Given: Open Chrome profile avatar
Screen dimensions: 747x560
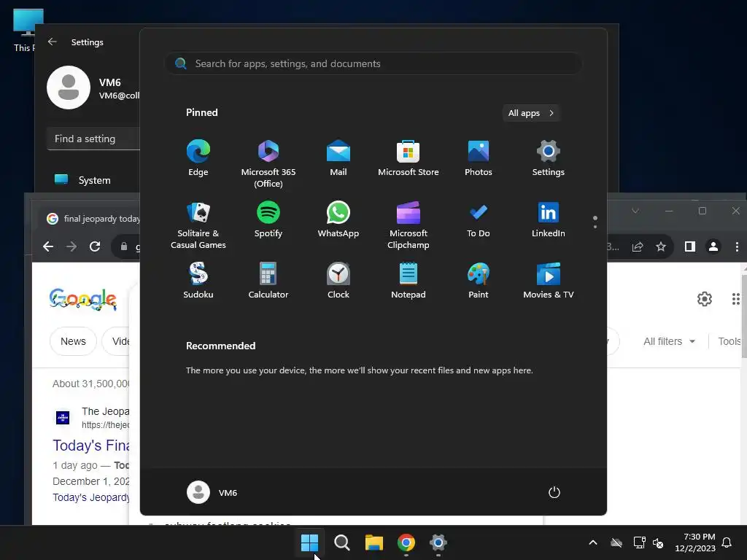Looking at the screenshot, I should 713,246.
